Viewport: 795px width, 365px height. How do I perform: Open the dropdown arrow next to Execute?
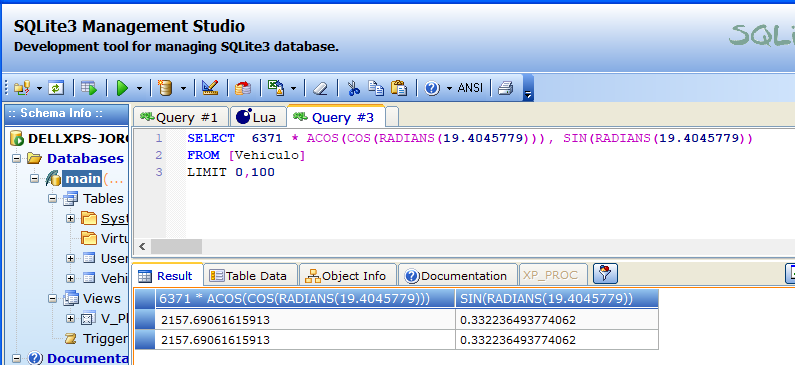[x=139, y=89]
